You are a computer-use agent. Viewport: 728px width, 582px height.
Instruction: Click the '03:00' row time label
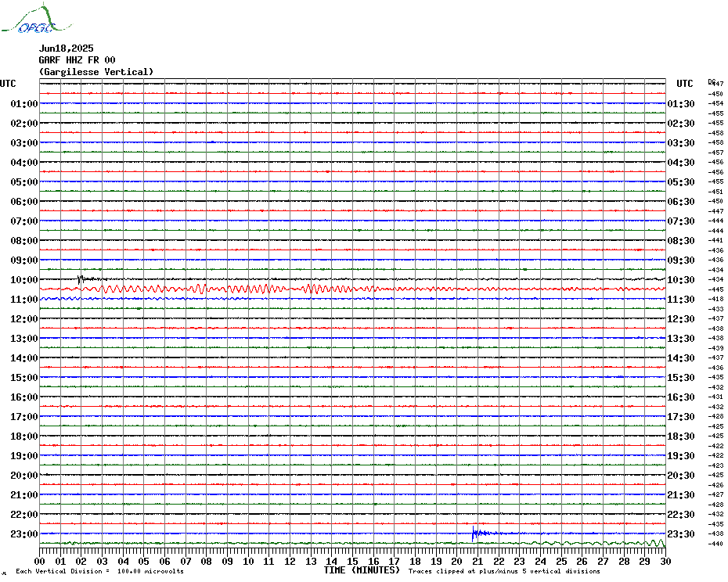(x=24, y=142)
